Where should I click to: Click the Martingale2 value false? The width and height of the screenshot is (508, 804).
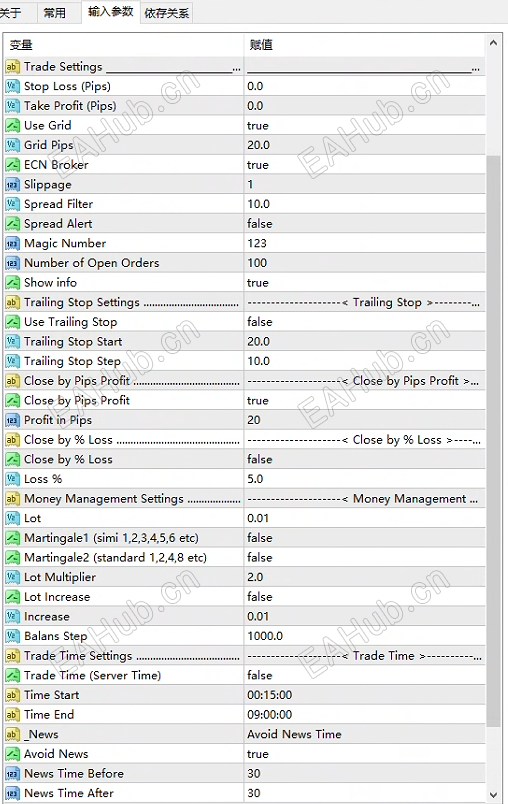click(259, 557)
